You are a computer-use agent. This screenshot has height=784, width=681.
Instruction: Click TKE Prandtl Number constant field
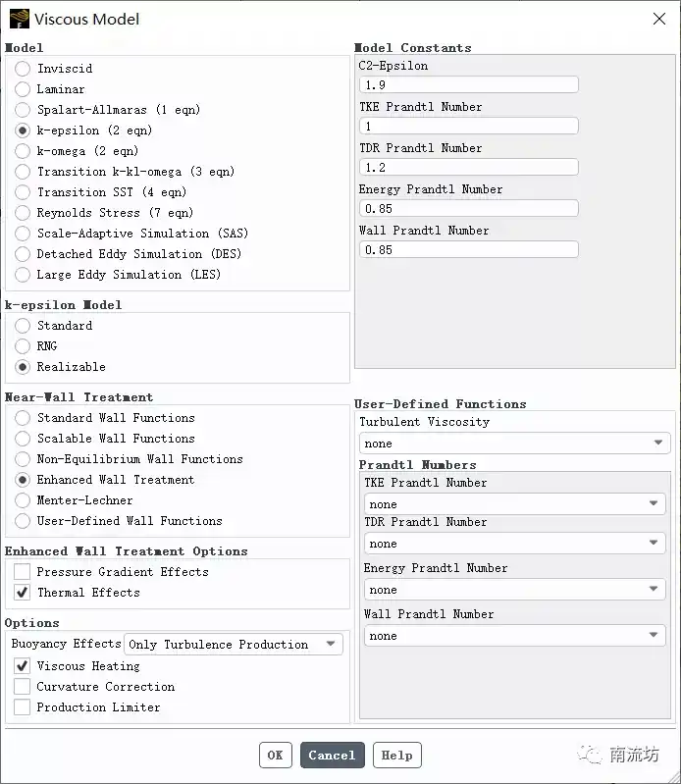click(x=468, y=126)
